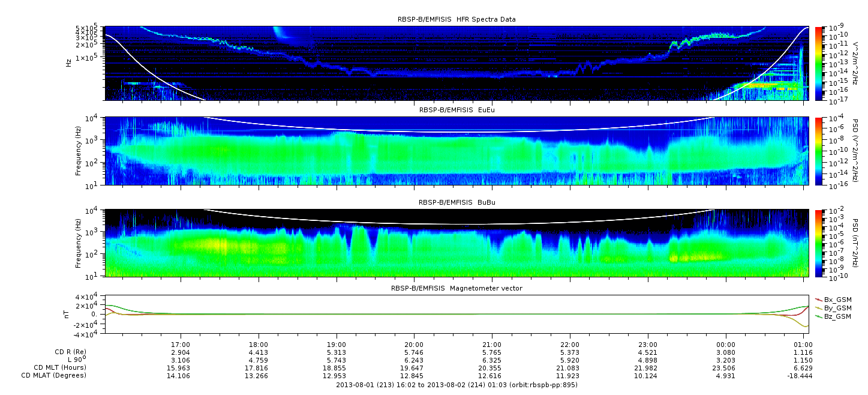Click the HFR Spectra Data plot title
Image resolution: width=868 pixels, height=395 pixels.
tap(456, 19)
